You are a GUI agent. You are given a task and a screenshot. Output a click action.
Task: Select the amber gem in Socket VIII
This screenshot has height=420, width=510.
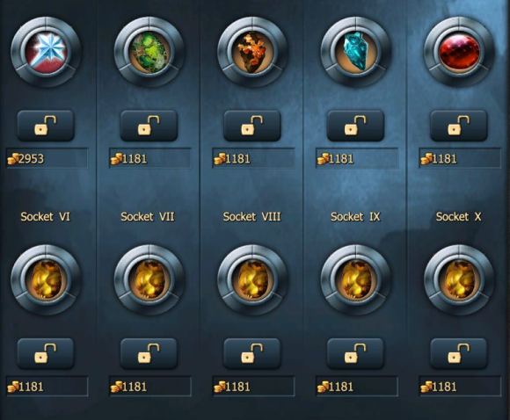pos(252,280)
